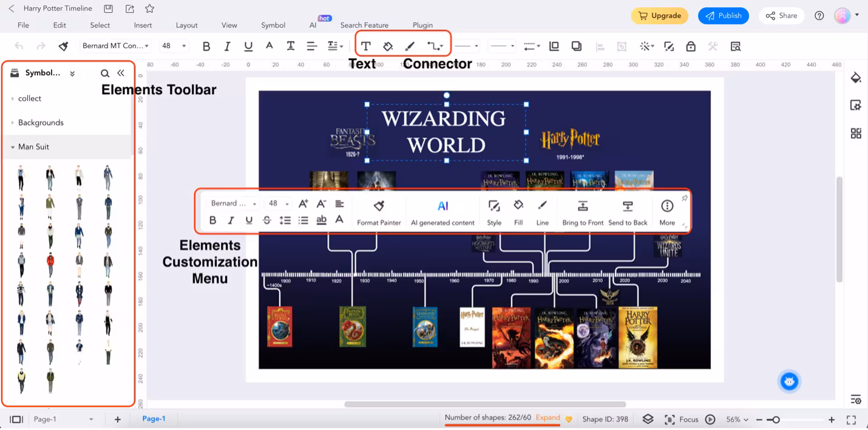
Task: Open the Edit menu
Action: point(59,25)
